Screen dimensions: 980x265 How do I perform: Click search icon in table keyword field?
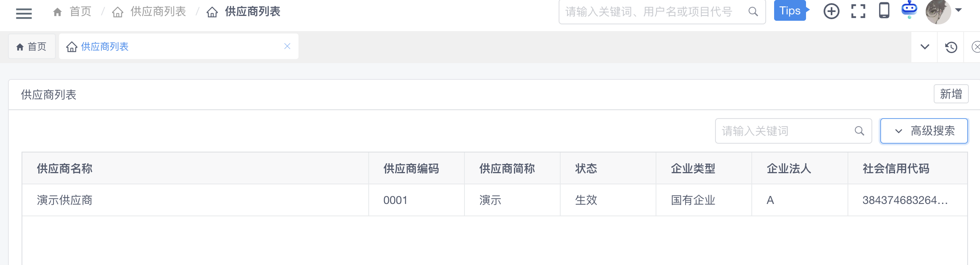[859, 131]
